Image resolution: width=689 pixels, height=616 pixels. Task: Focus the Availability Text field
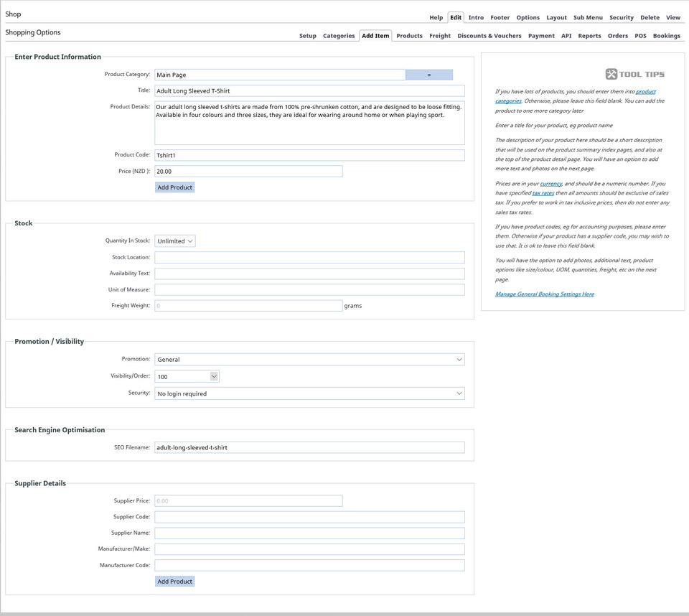pyautogui.click(x=309, y=274)
